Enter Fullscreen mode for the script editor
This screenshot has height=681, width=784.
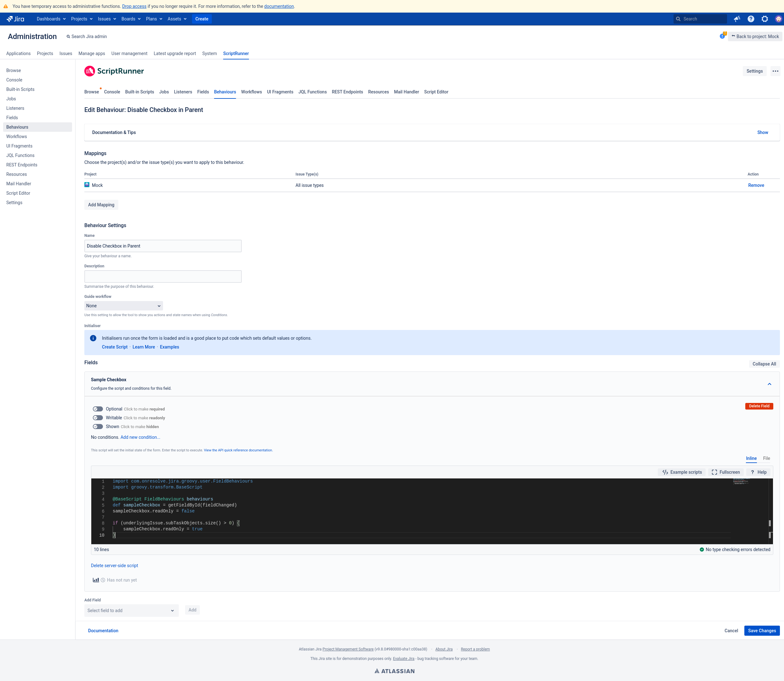[725, 472]
